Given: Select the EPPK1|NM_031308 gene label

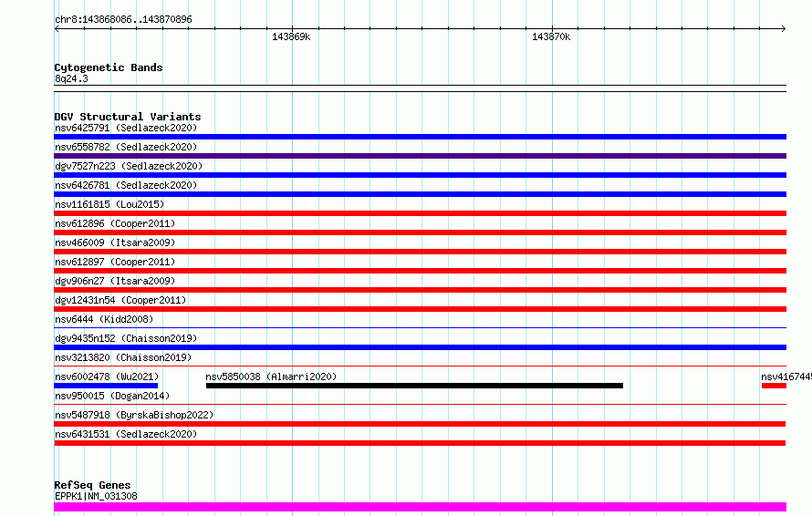Looking at the screenshot, I should [x=96, y=496].
